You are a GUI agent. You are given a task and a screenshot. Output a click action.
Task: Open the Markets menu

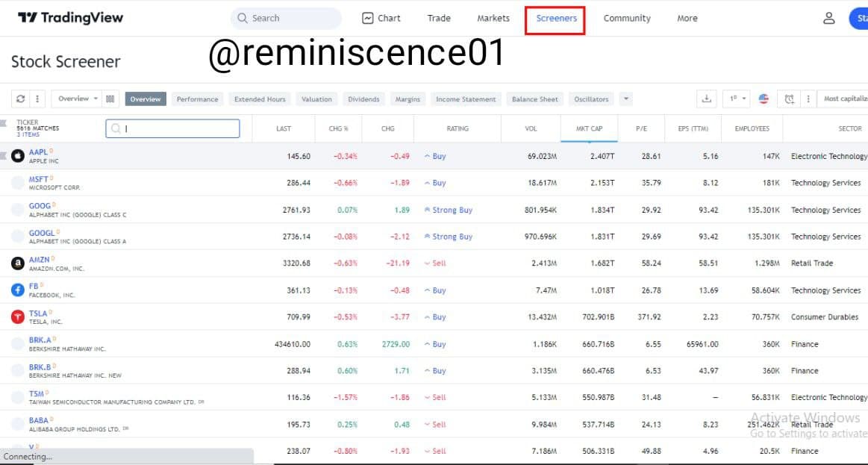493,18
